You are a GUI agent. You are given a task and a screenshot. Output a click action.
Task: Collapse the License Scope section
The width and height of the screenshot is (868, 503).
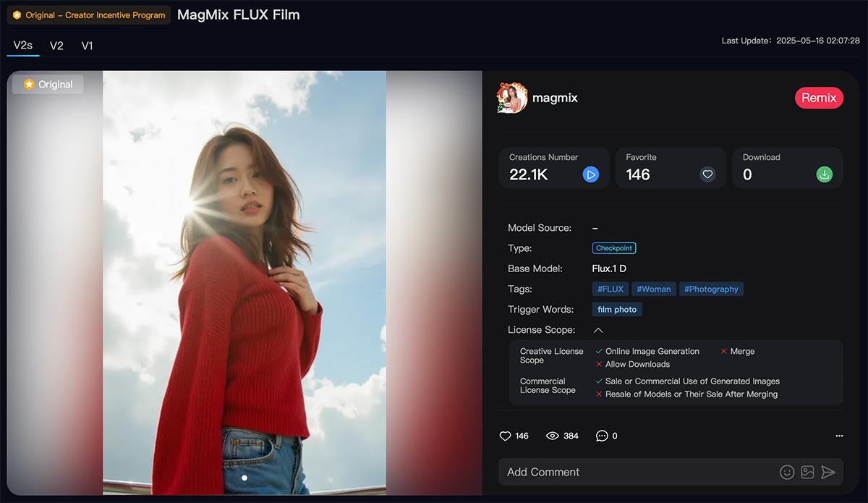(x=597, y=329)
